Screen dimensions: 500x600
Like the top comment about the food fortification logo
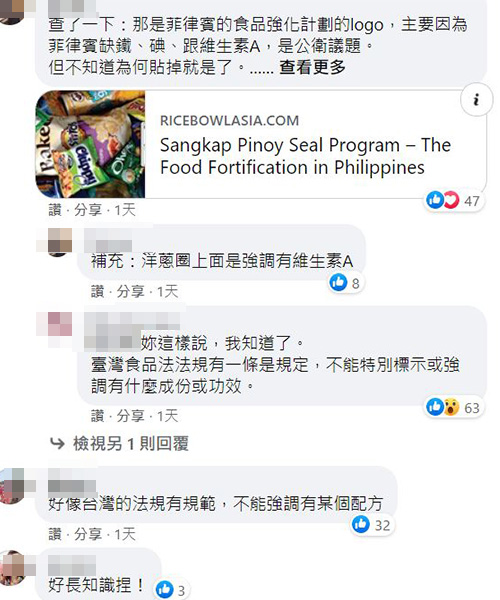coord(55,210)
